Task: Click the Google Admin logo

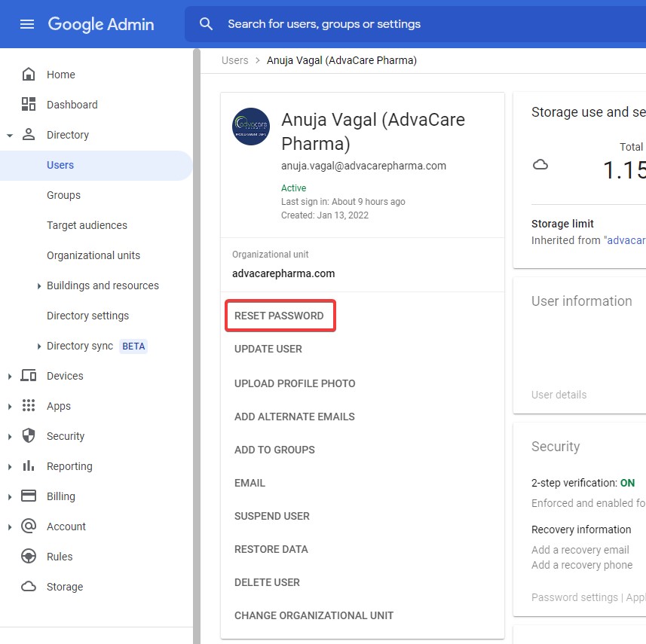Action: tap(101, 24)
